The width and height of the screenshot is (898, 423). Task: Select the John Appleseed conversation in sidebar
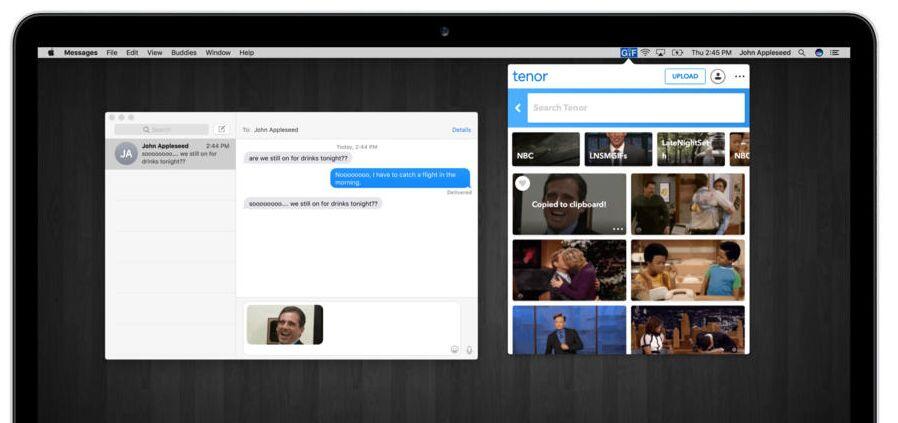171,153
